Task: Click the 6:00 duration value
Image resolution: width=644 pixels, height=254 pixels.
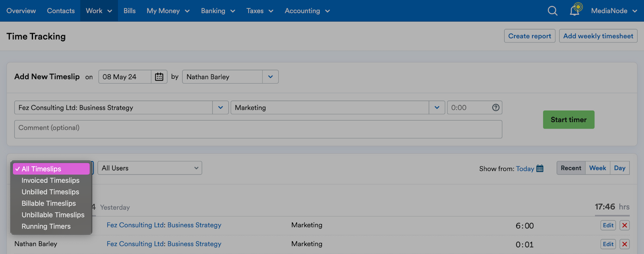Action: 525,226
